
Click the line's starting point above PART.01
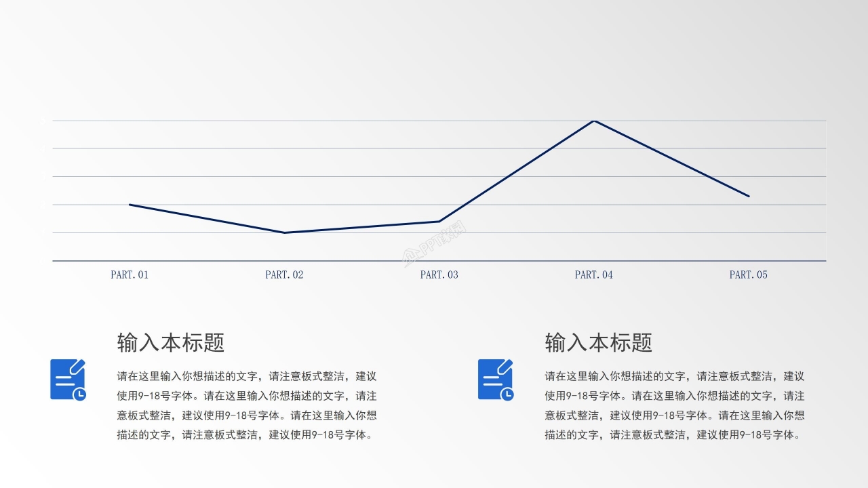pyautogui.click(x=130, y=205)
